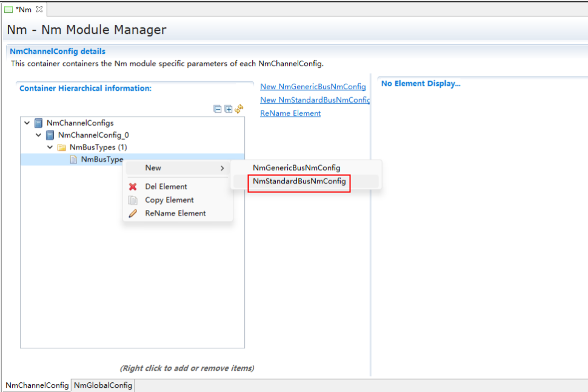Choose NmStandardBusNmConfig from submenu
The width and height of the screenshot is (588, 392).
point(299,181)
